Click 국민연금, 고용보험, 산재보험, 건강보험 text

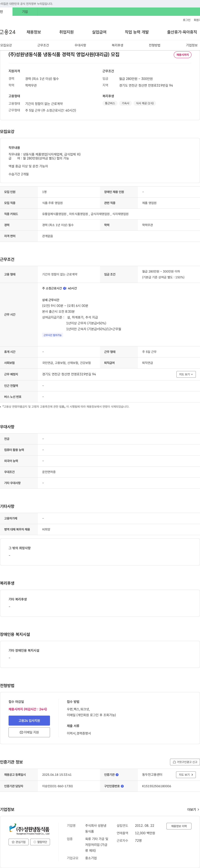[66, 363]
